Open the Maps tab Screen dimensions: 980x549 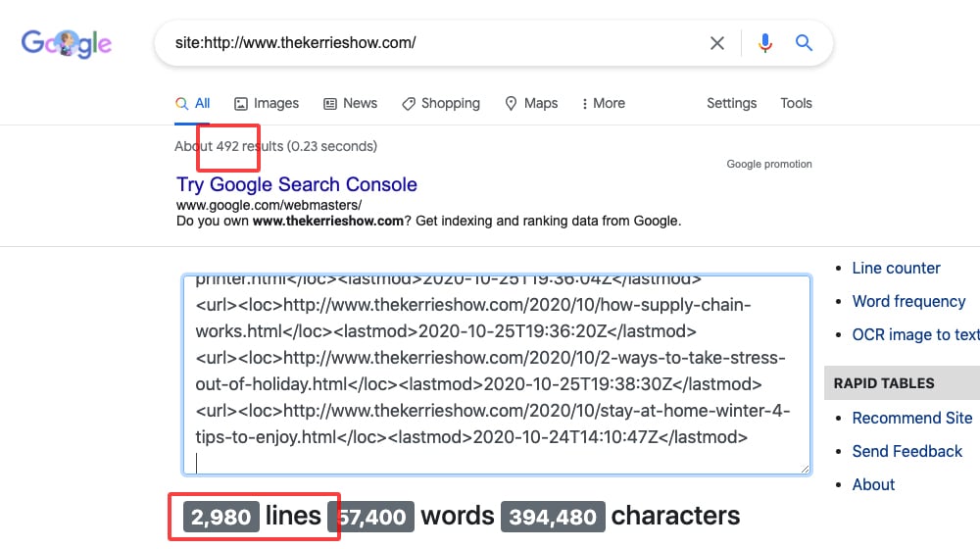coord(531,103)
